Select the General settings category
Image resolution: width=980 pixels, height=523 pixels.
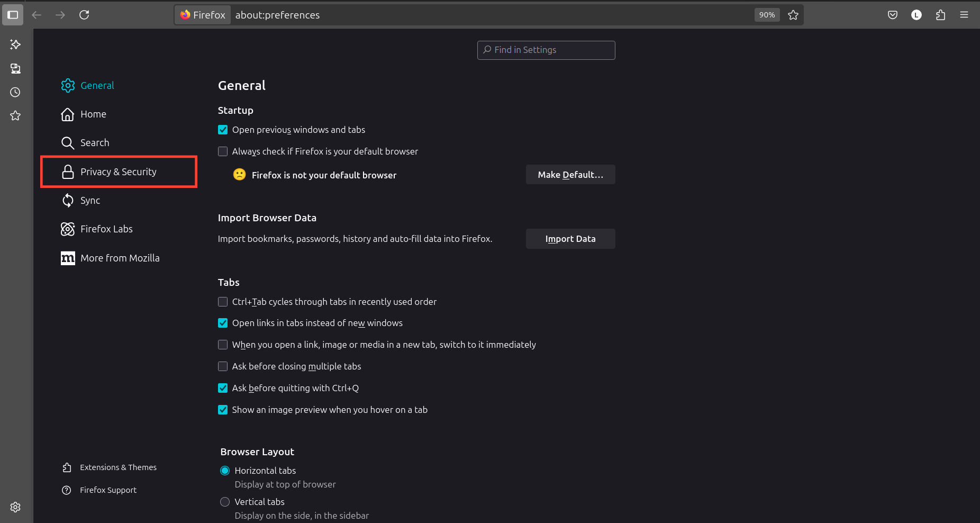click(x=119, y=85)
